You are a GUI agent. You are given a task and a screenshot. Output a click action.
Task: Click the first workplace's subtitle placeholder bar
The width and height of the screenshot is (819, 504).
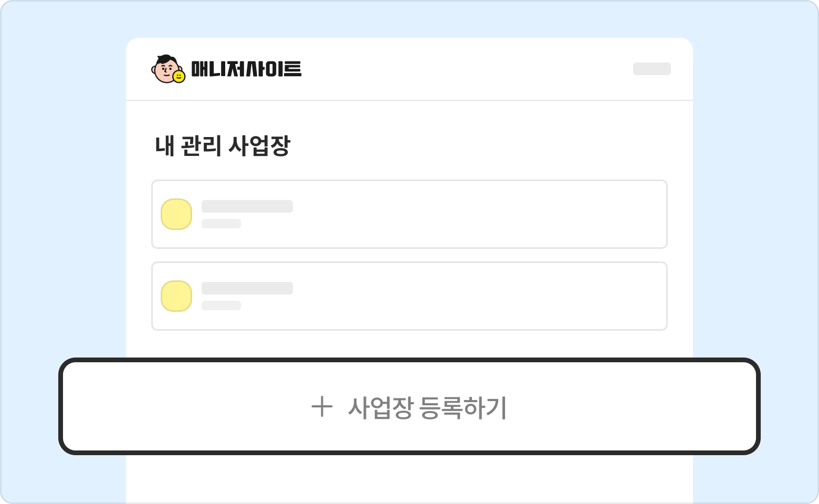[x=221, y=224]
